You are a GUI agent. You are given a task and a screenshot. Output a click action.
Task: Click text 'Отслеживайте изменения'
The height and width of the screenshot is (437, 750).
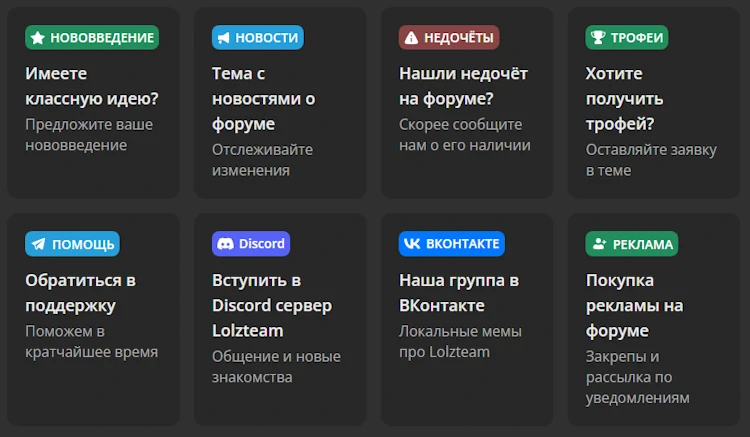pos(263,160)
